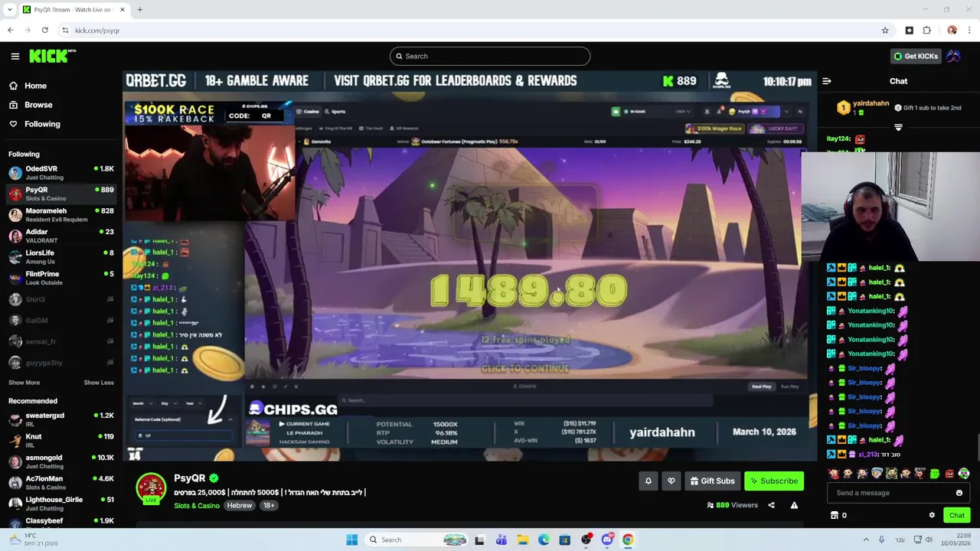Click the unfollow broken-heart button
Viewport: 980px width, 551px height.
pos(671,481)
